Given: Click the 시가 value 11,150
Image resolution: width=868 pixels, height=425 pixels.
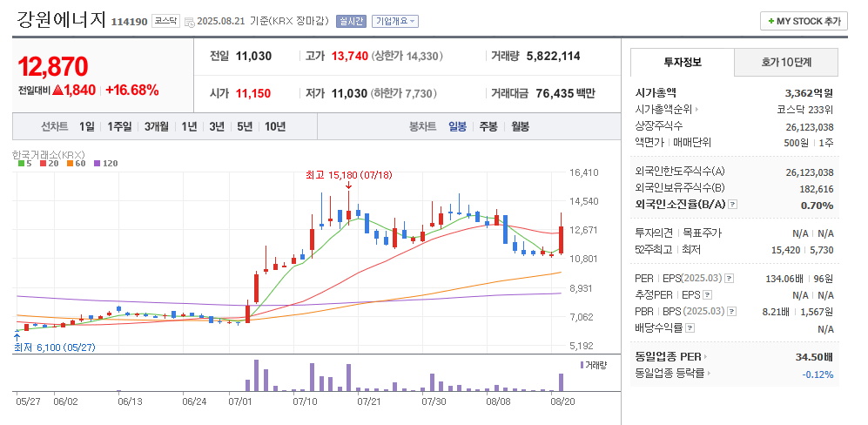Looking at the screenshot, I should [253, 93].
